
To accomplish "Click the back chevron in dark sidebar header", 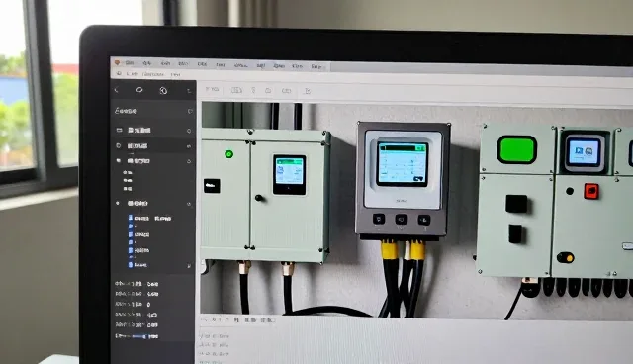I will pos(117,90).
